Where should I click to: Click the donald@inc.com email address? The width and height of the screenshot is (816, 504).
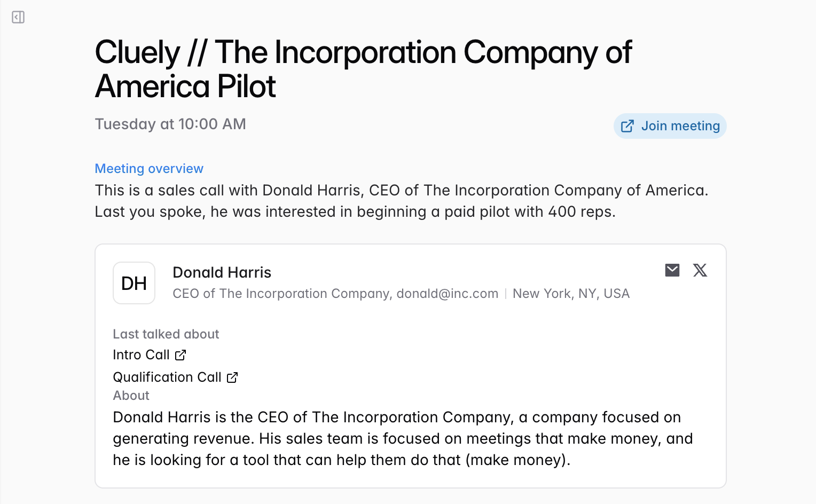(447, 294)
